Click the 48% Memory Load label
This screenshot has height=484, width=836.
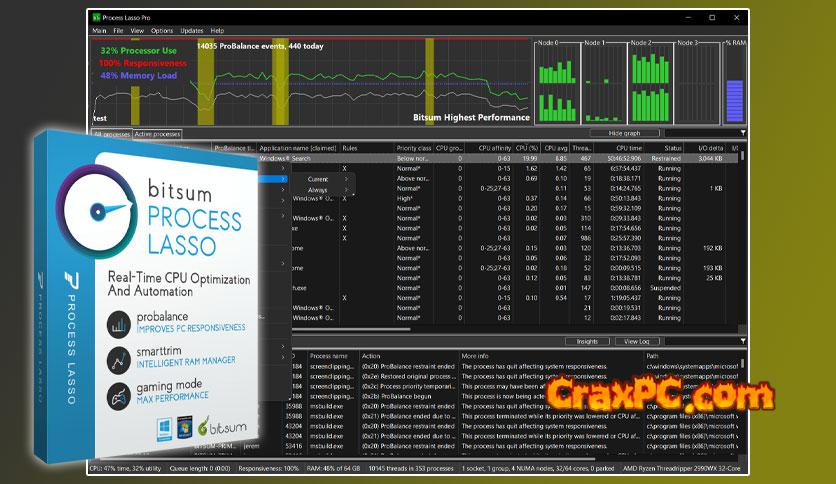138,76
